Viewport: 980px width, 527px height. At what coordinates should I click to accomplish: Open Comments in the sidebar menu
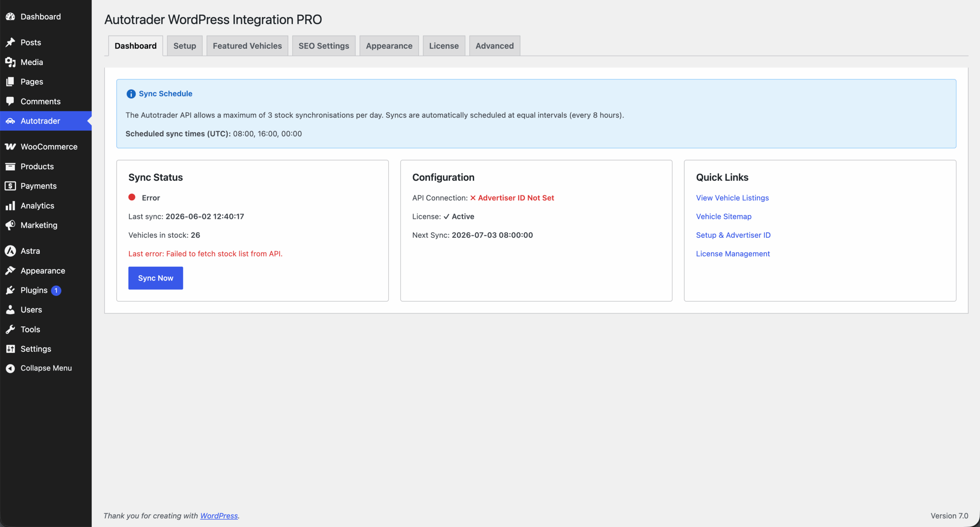coord(46,101)
